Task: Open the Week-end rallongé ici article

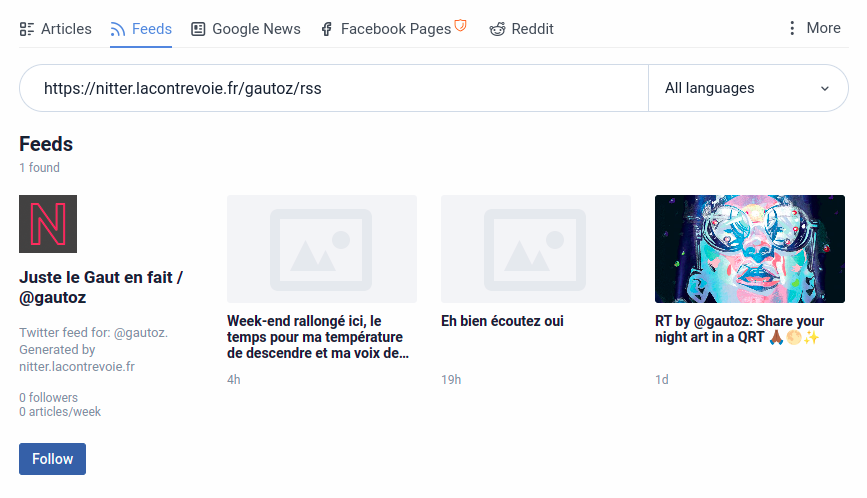Action: click(x=320, y=337)
